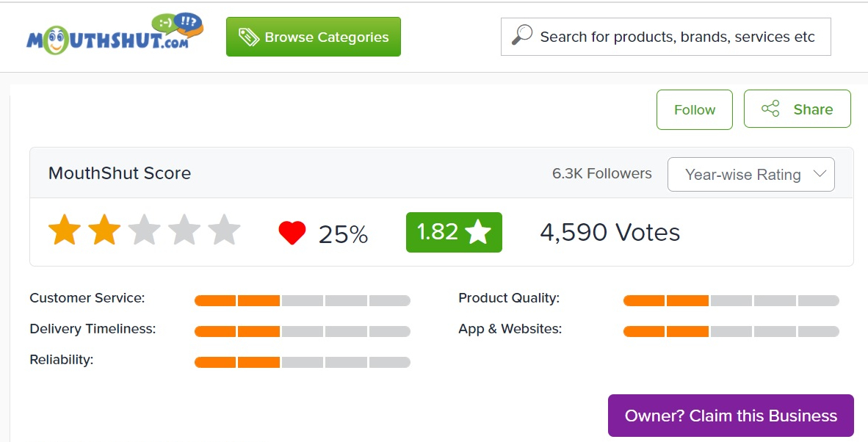Image resolution: width=868 pixels, height=442 pixels.
Task: Open the Year-wise Rating dropdown
Action: point(742,175)
